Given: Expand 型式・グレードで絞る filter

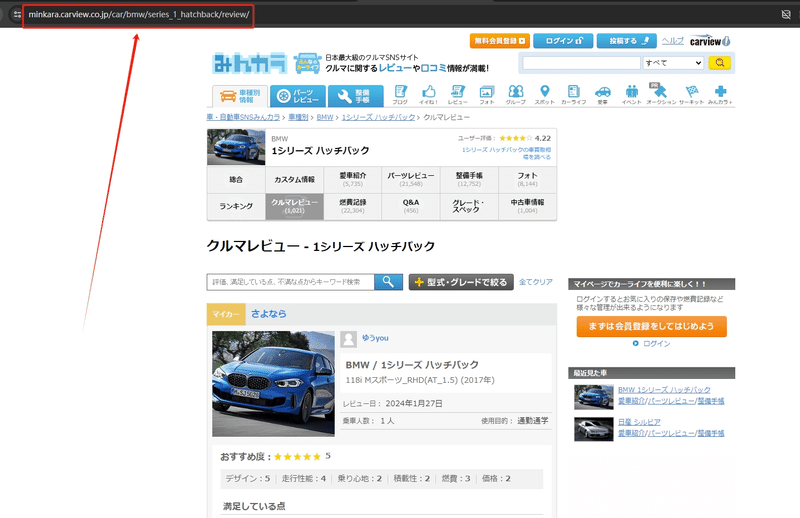Looking at the screenshot, I should 461,282.
